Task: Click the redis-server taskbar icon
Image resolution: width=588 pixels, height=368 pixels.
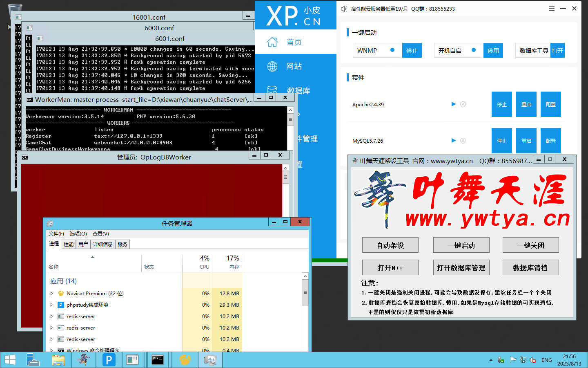Action: 132,360
